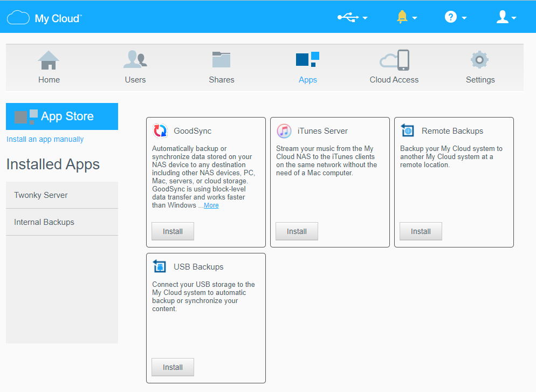Install the GoodSync app
Viewport: 536px width, 392px height.
pos(173,231)
